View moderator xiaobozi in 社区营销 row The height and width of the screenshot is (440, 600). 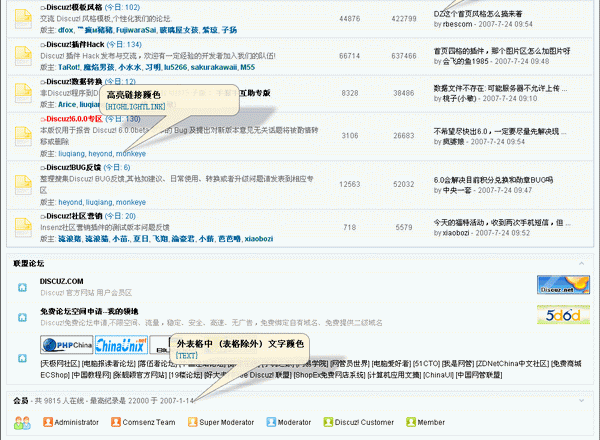pyautogui.click(x=259, y=239)
